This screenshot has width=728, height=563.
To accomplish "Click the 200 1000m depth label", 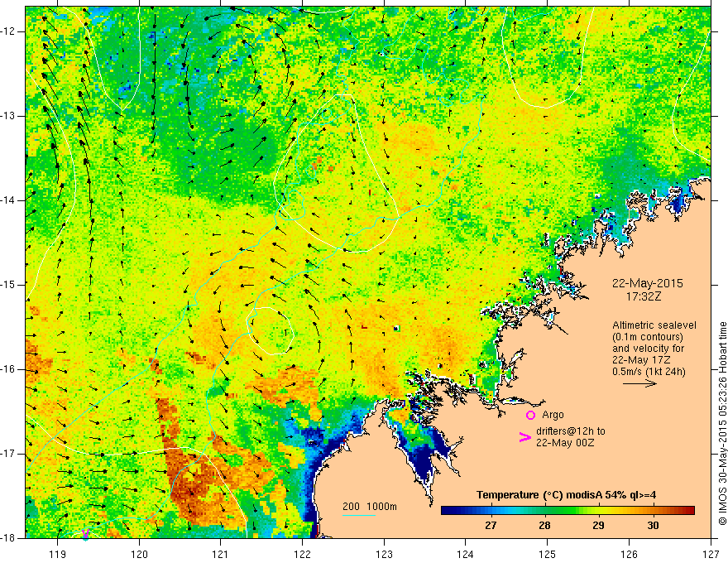I will tap(370, 506).
